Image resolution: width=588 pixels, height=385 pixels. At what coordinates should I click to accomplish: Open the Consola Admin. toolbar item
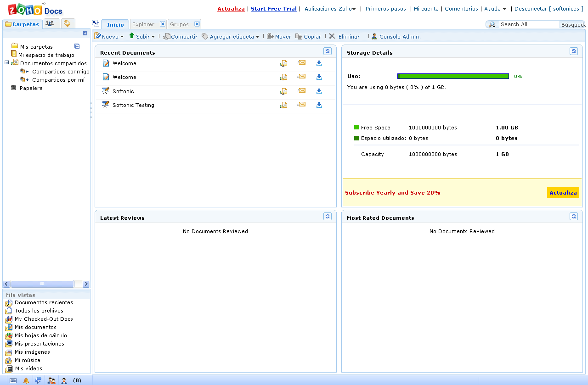pyautogui.click(x=396, y=36)
